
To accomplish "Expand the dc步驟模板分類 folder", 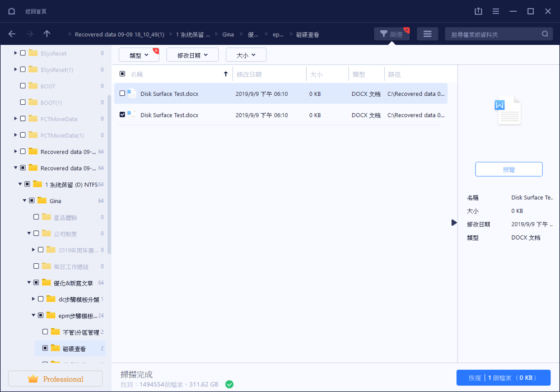I will point(33,299).
